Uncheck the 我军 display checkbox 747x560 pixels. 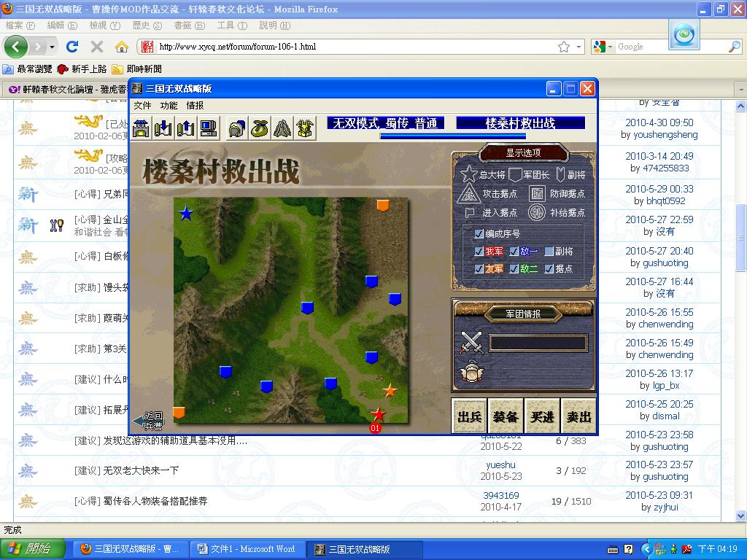tap(479, 252)
